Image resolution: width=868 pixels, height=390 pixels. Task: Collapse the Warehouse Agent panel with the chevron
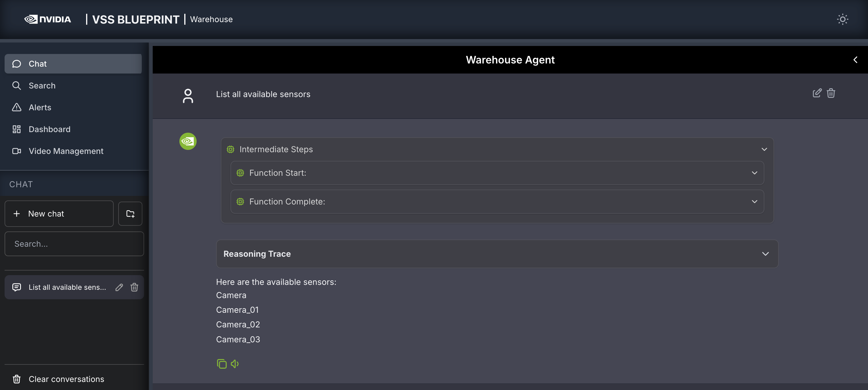pos(855,60)
